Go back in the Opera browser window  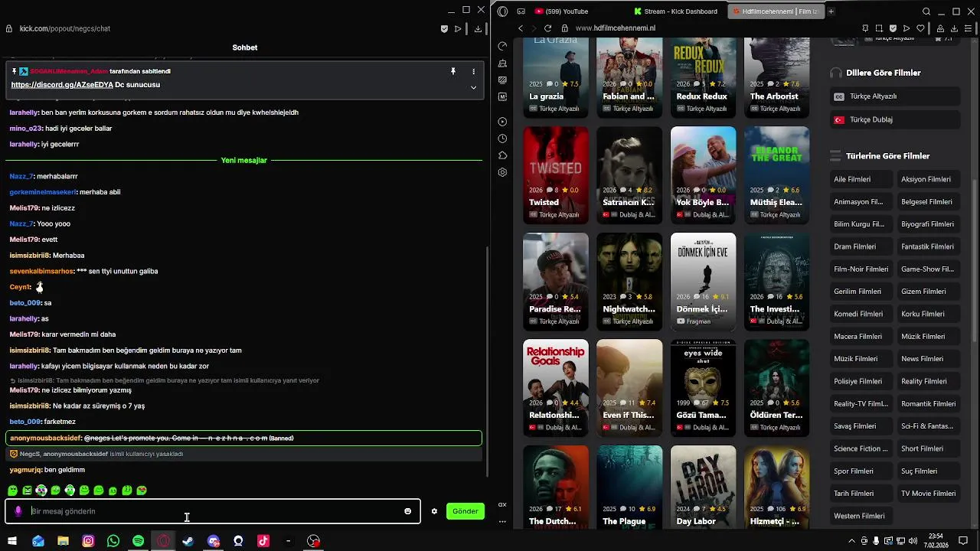[x=521, y=28]
